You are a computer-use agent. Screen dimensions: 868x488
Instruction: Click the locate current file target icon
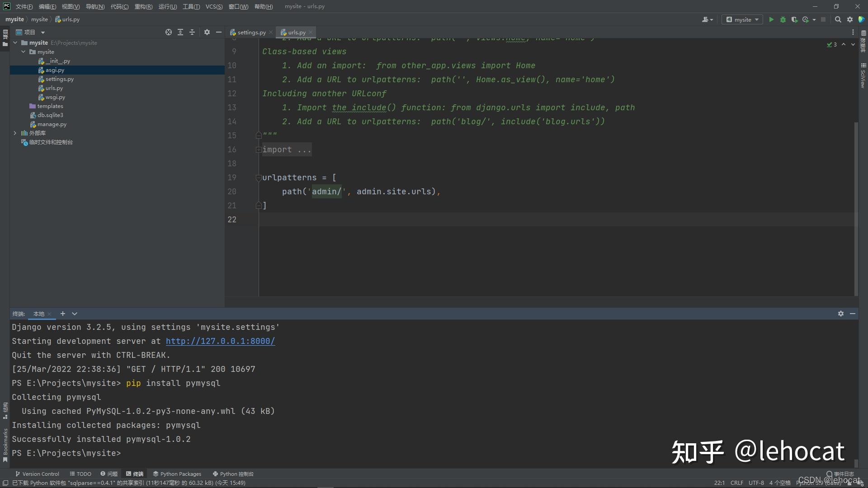pos(169,32)
